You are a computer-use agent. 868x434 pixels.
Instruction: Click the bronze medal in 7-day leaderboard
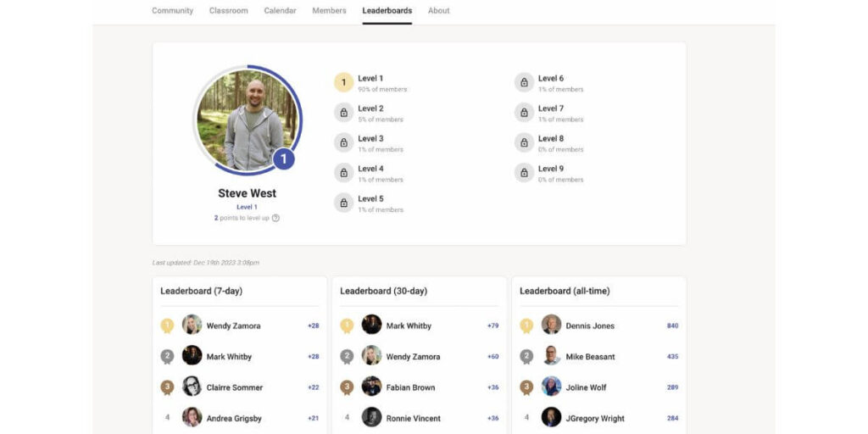pos(167,387)
